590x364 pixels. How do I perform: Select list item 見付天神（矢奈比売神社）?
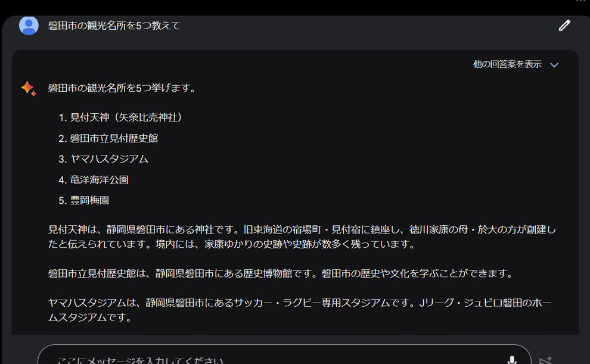pos(126,117)
